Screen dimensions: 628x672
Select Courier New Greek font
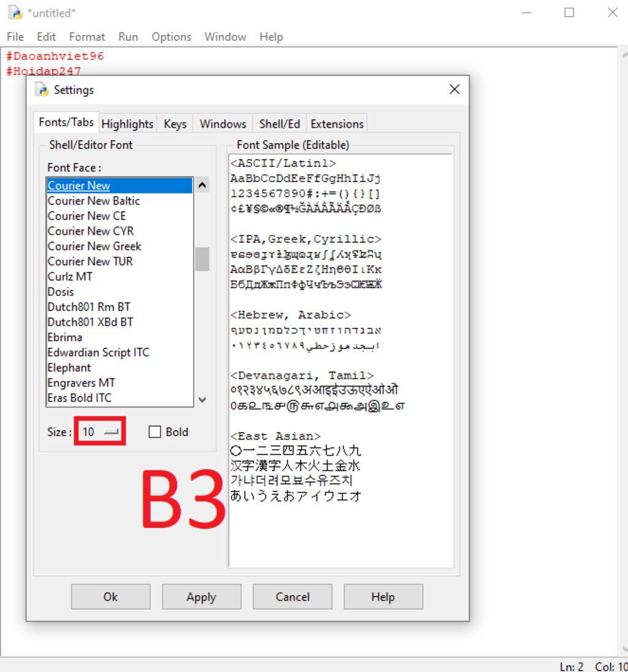coord(94,246)
